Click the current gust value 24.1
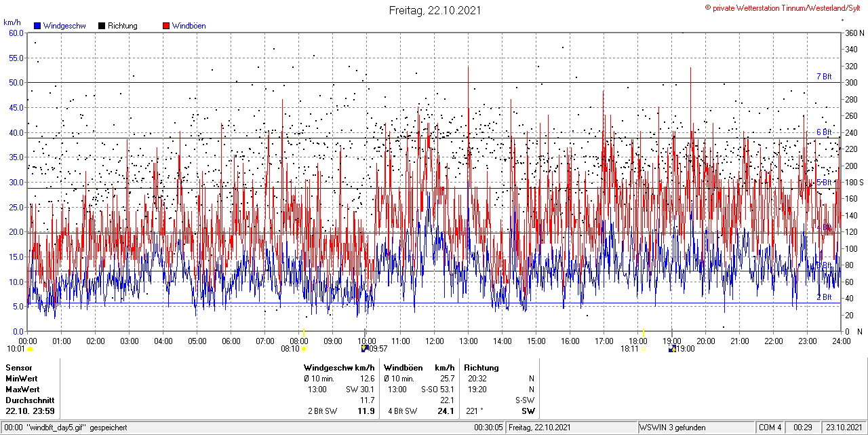Image resolution: width=868 pixels, height=435 pixels. coord(446,411)
